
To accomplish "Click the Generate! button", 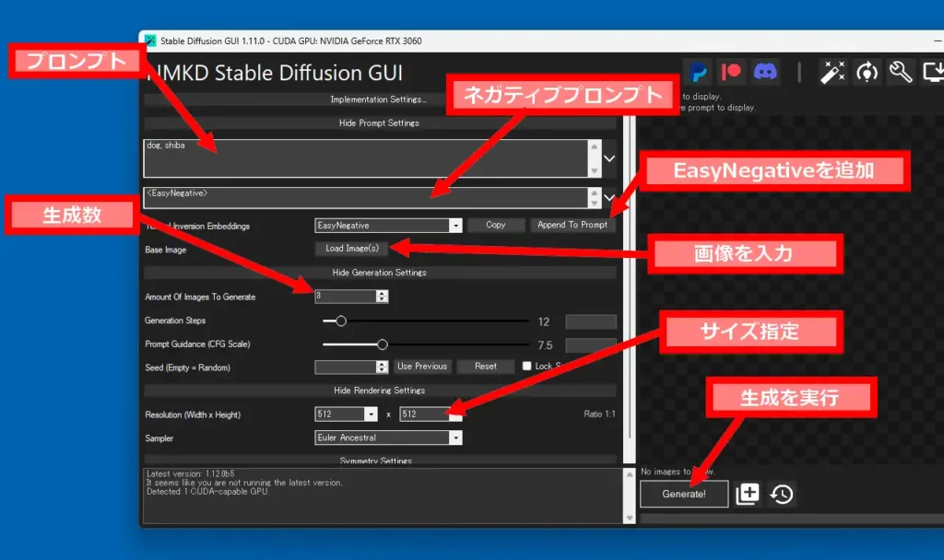I will coord(684,494).
